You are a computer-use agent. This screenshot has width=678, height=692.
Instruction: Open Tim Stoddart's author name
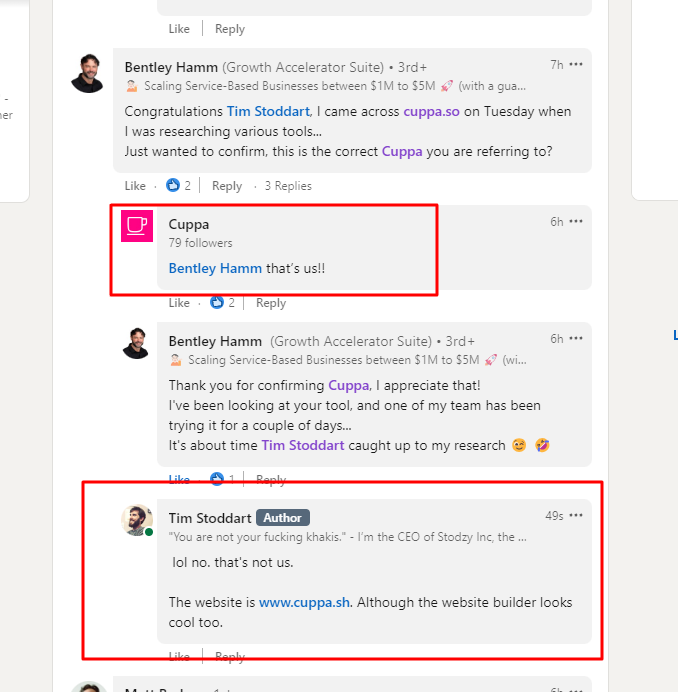pos(210,518)
